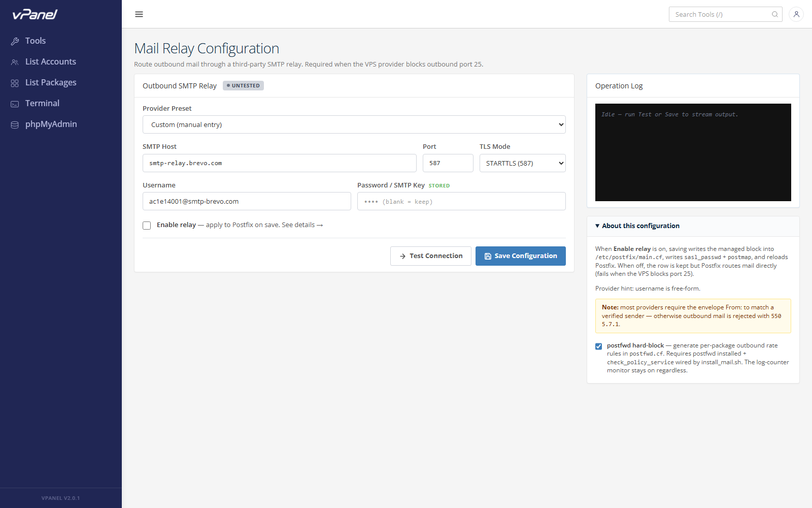Click the STORED label by password
The image size is (812, 508).
[439, 185]
